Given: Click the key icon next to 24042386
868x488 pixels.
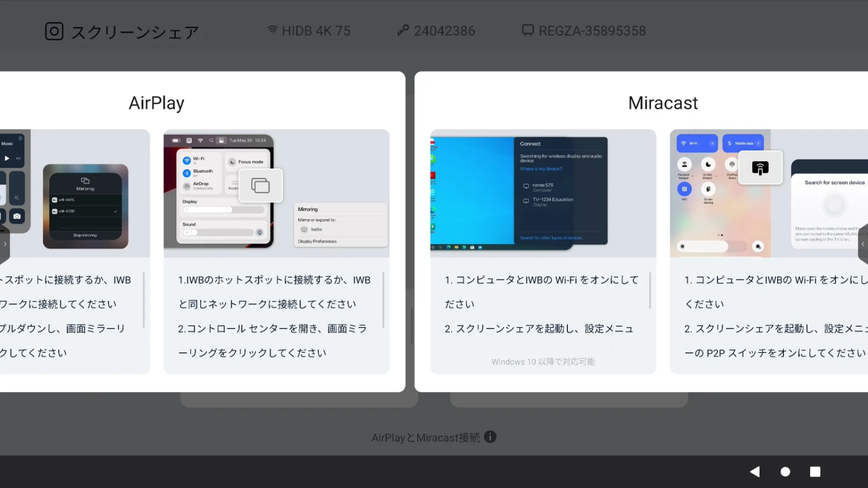Looking at the screenshot, I should (x=403, y=30).
